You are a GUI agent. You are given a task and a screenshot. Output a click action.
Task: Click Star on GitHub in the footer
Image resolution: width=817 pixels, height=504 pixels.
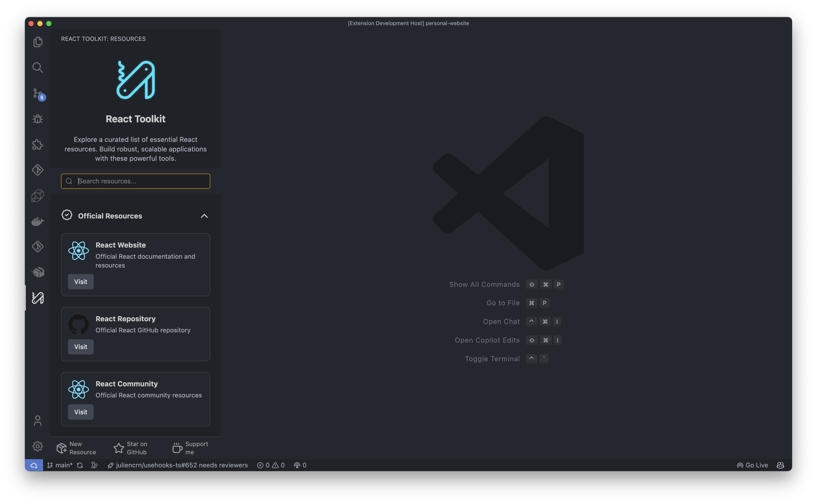click(131, 448)
